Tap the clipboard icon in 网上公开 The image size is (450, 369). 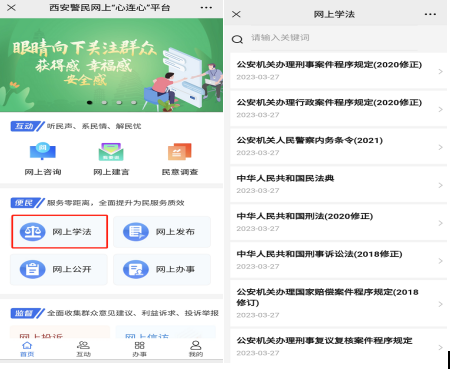pyautogui.click(x=32, y=269)
